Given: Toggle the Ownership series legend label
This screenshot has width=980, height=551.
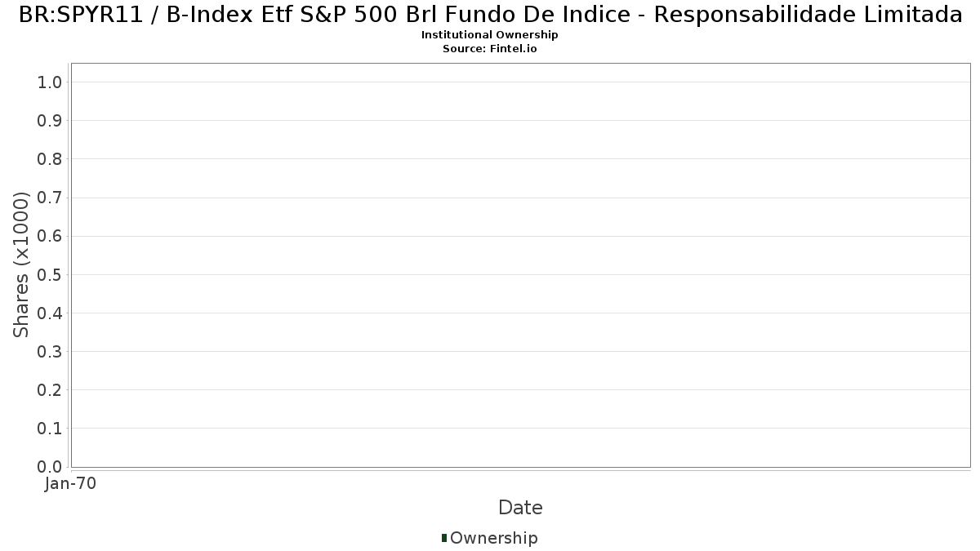Looking at the screenshot, I should 493,538.
